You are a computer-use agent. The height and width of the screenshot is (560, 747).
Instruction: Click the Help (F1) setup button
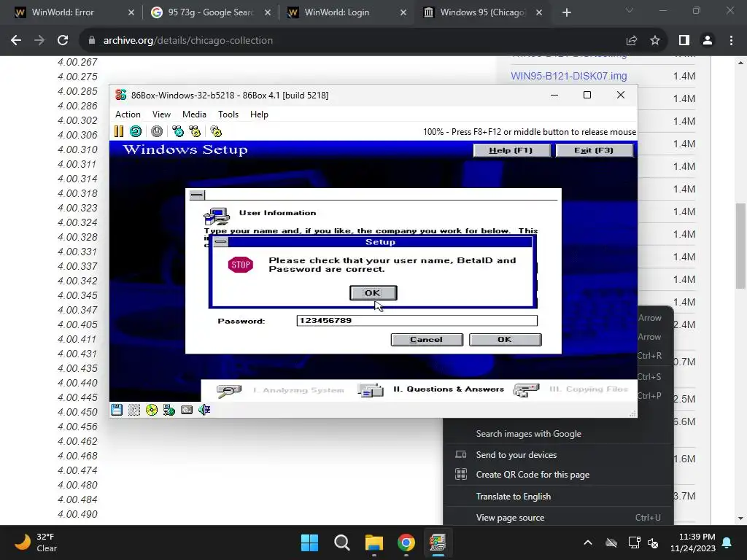tap(511, 150)
